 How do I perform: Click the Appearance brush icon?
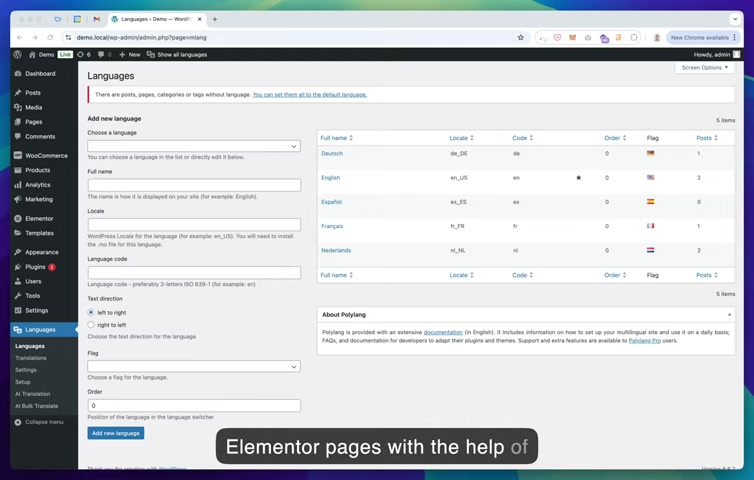[18, 252]
